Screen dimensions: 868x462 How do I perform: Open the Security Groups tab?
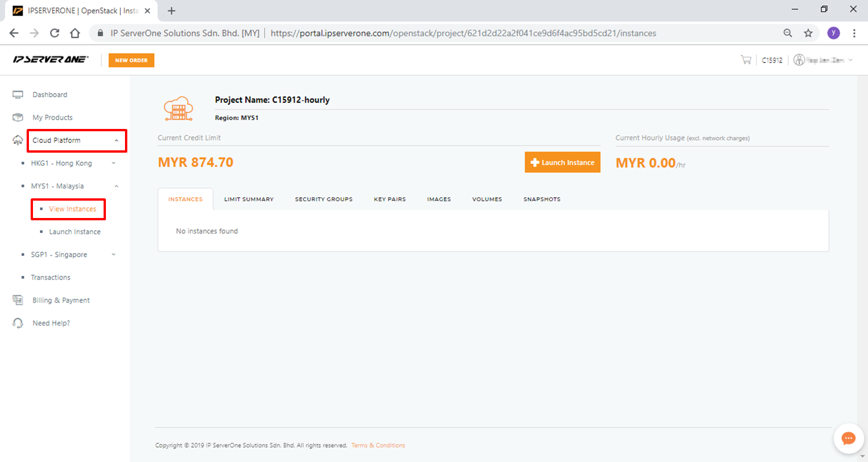tap(323, 199)
